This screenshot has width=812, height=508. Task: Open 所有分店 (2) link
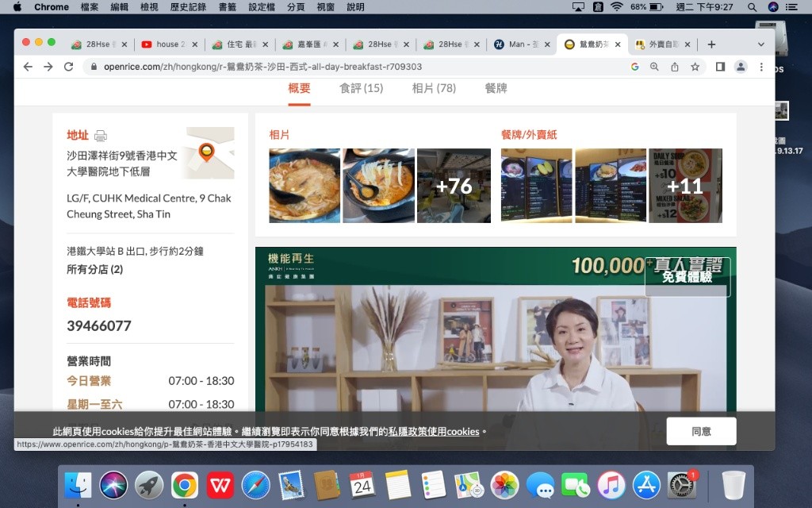[x=95, y=269]
